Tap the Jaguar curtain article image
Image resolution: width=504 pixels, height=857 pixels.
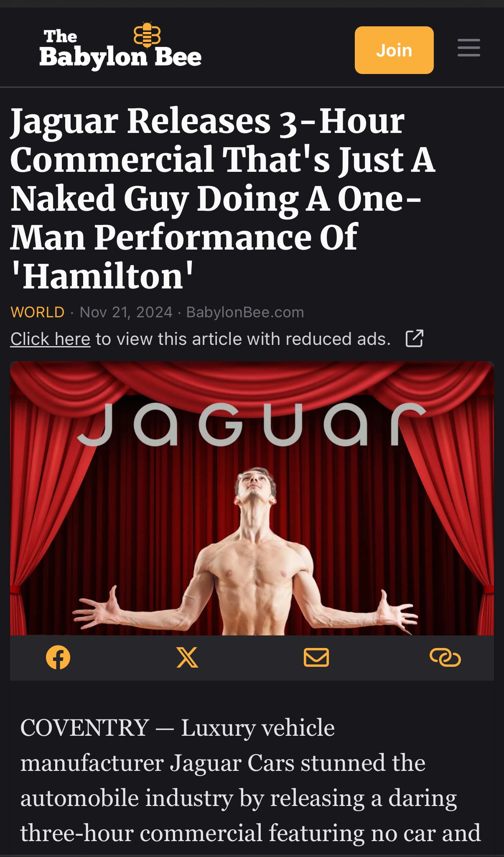tap(252, 498)
